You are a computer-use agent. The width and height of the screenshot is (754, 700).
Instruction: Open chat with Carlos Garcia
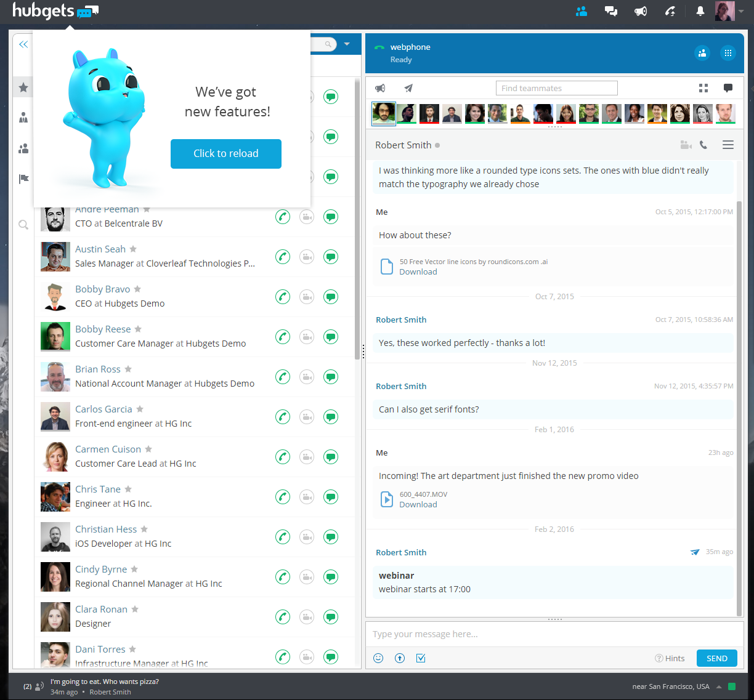331,417
